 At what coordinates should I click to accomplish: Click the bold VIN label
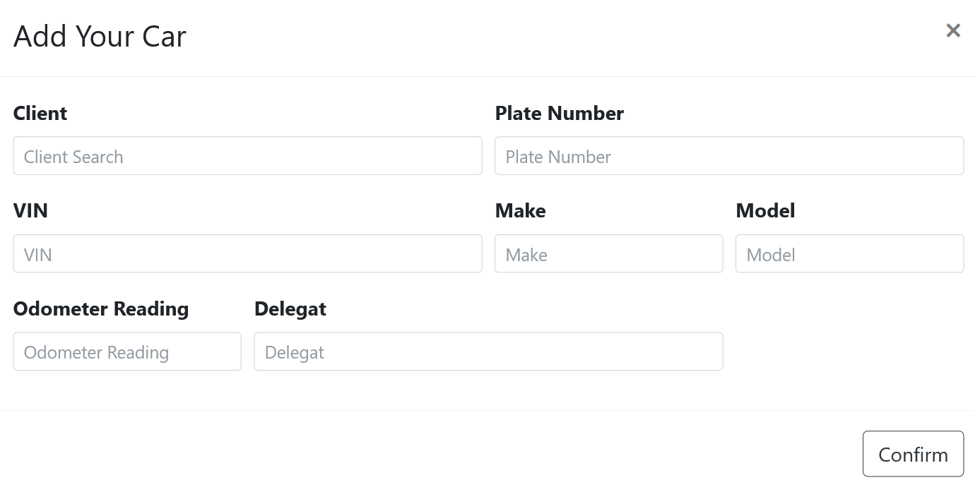coord(30,210)
